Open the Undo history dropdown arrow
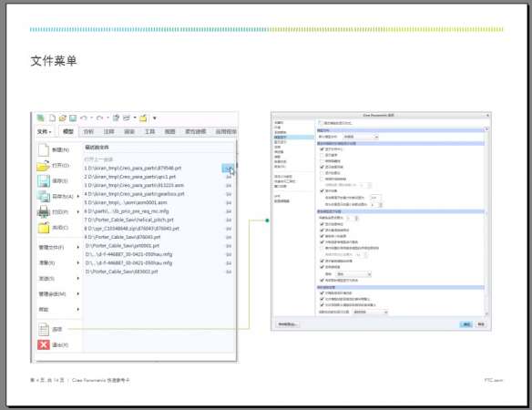The image size is (532, 410). tap(92, 118)
